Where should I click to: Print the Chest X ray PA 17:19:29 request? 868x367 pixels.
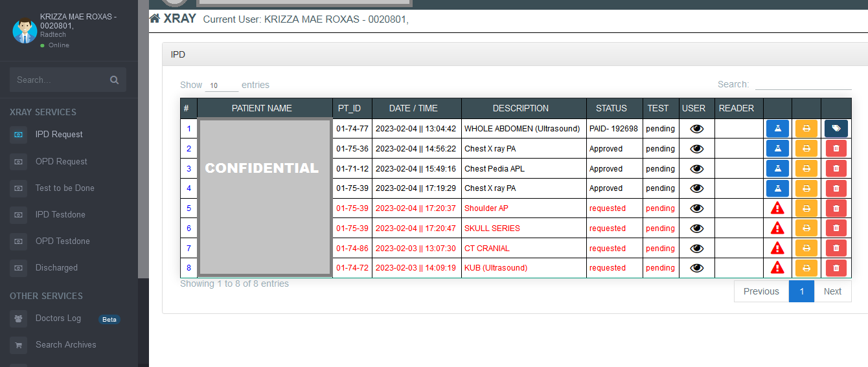(x=806, y=188)
